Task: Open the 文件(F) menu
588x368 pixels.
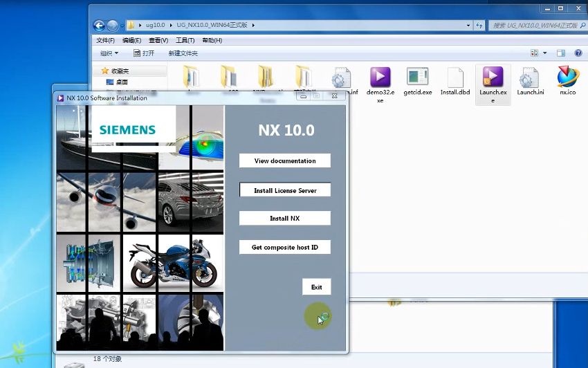Action: (105, 40)
